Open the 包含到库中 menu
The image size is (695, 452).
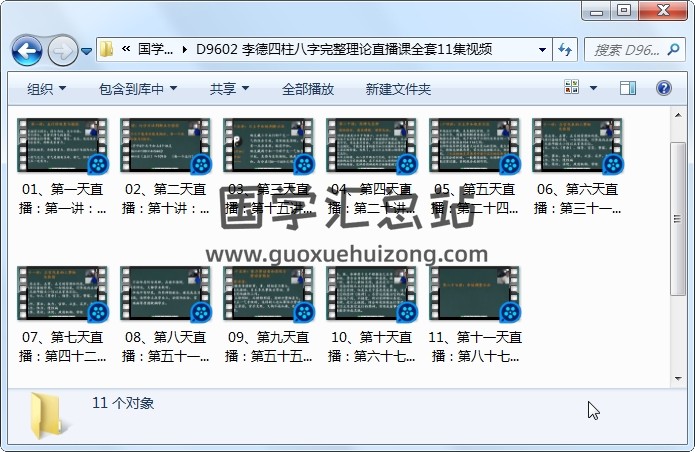point(138,89)
